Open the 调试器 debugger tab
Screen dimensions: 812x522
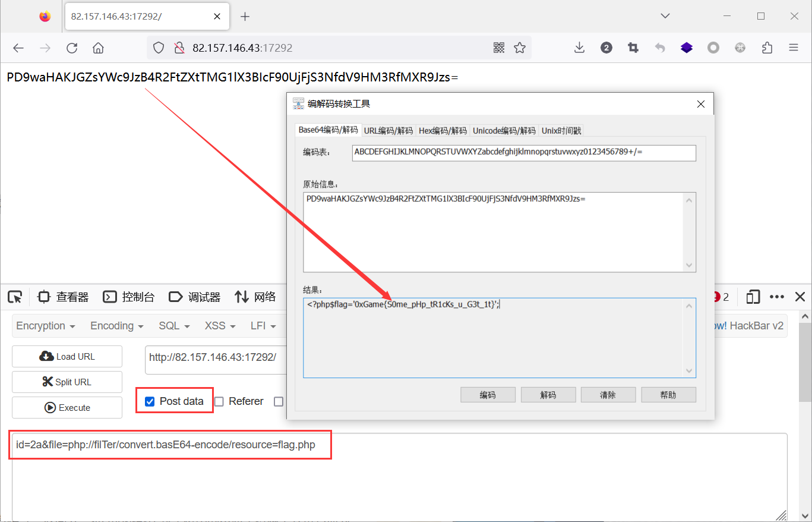click(x=195, y=297)
